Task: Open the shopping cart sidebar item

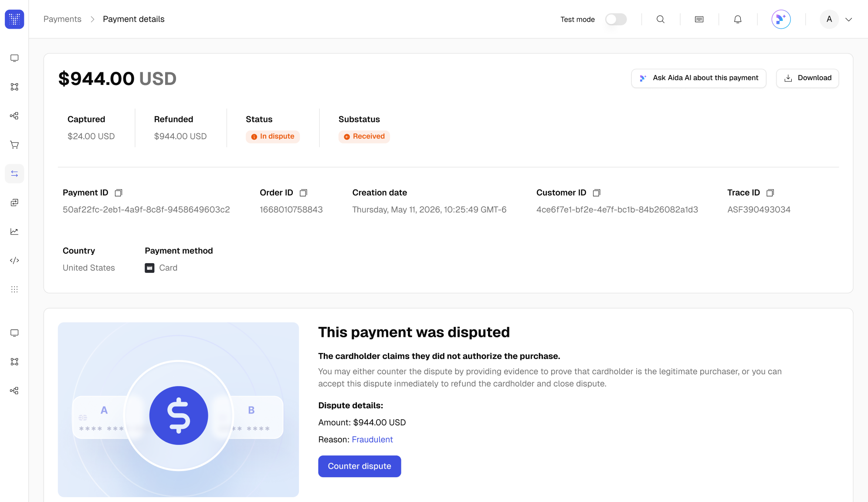Action: tap(14, 145)
